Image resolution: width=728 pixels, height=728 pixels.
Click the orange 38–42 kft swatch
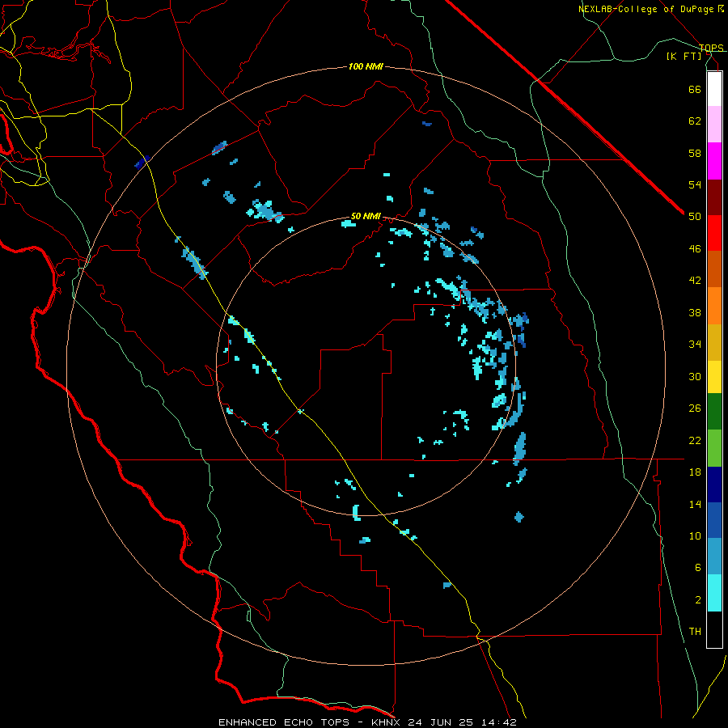pos(714,306)
